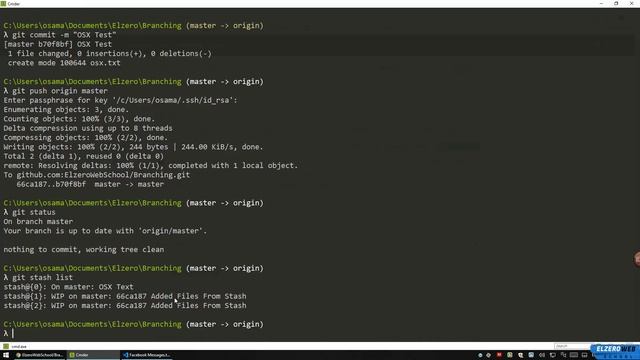Click the cmd.exe tab icon
Viewport: 640px width, 360px height.
(x=6, y=347)
